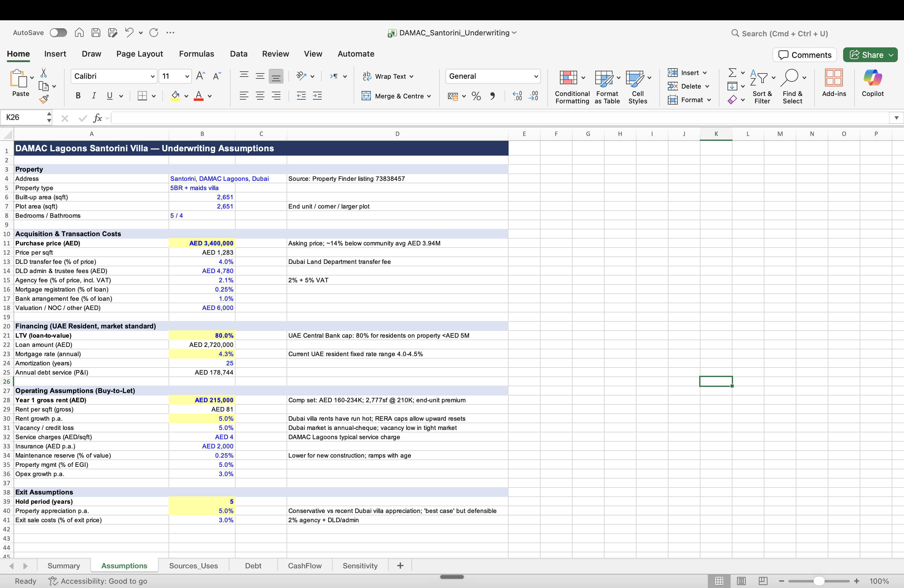Toggle middle vertical alignment

[260, 76]
